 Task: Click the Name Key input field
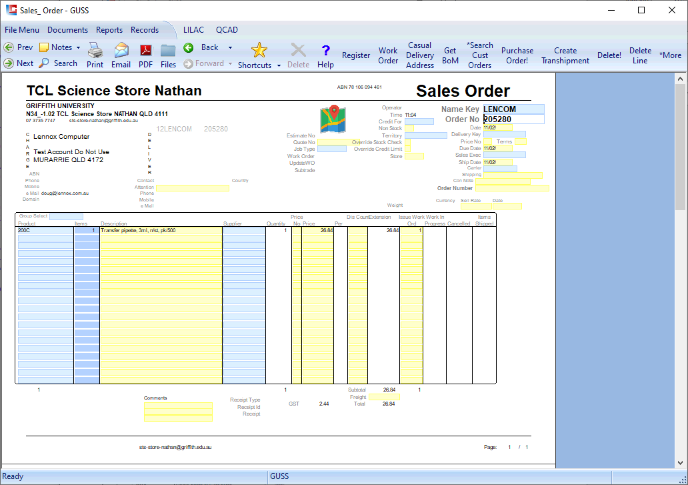coord(513,109)
